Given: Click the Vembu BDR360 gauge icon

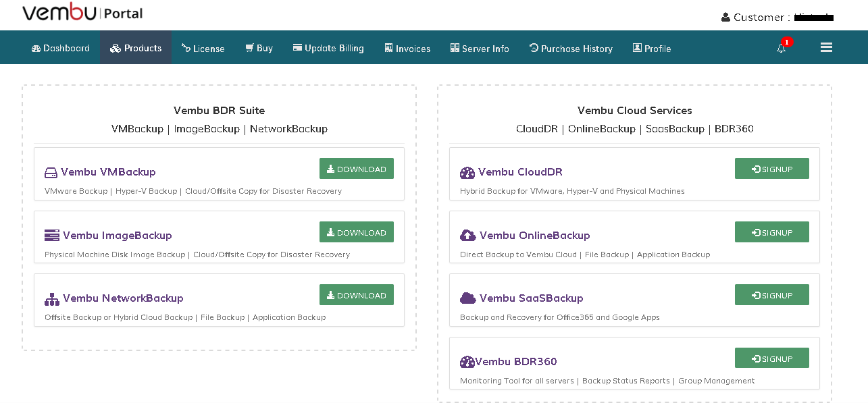Looking at the screenshot, I should pyautogui.click(x=467, y=362).
